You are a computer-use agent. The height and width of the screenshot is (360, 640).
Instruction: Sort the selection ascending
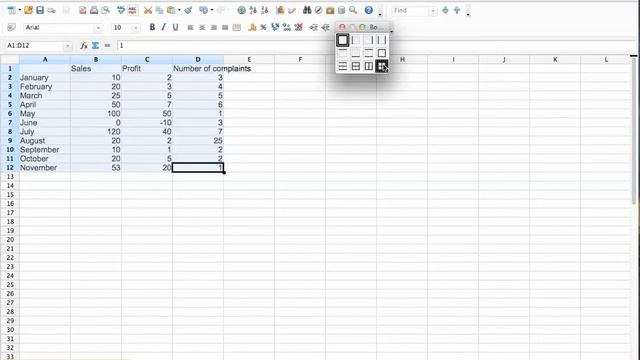point(253,10)
